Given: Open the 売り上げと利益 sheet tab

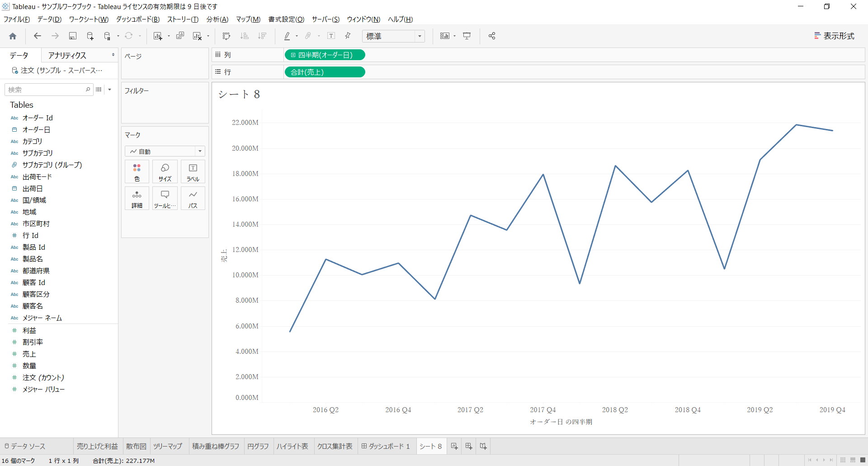Looking at the screenshot, I should [97, 447].
